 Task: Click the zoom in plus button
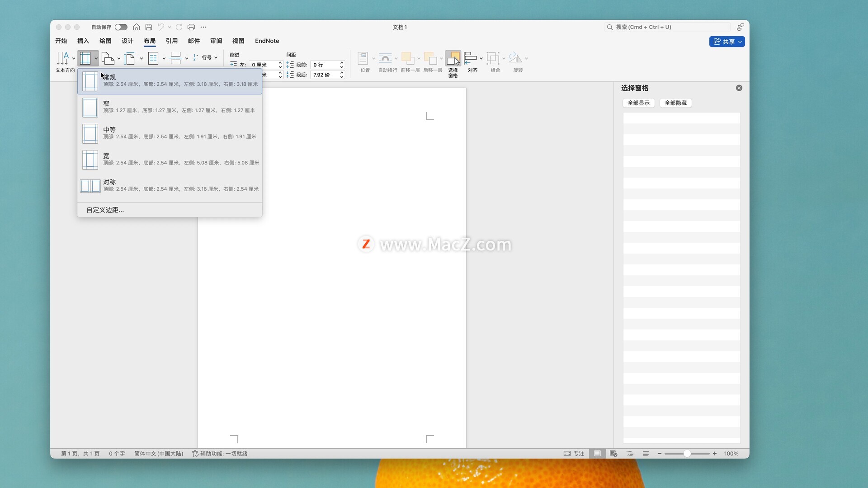click(715, 454)
